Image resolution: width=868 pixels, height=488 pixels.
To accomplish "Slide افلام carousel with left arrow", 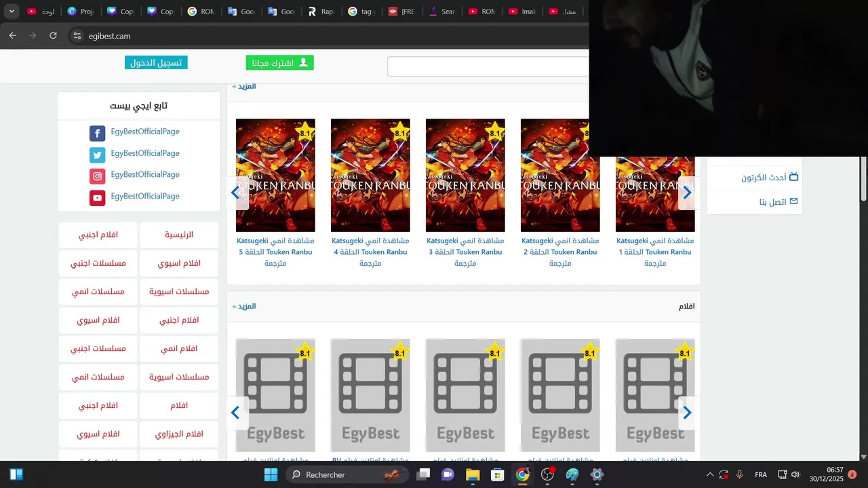I will pos(236,413).
